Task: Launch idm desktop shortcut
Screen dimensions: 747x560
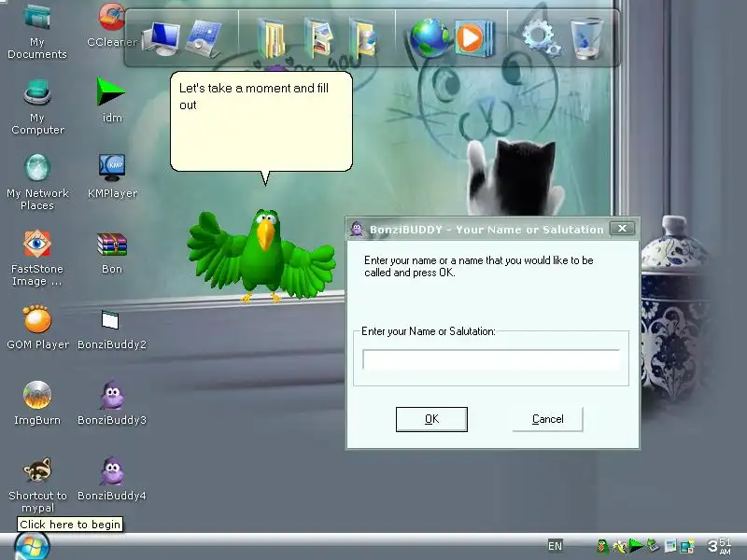Action: 112,101
